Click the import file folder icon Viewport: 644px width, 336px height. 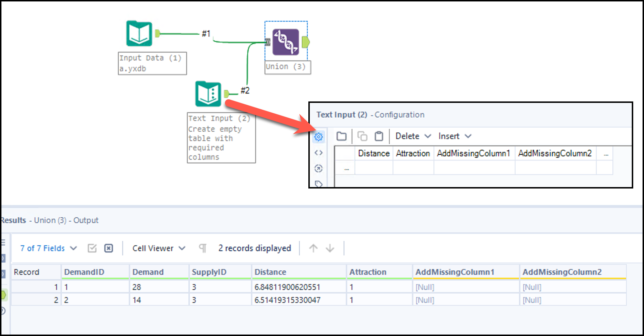click(x=341, y=136)
